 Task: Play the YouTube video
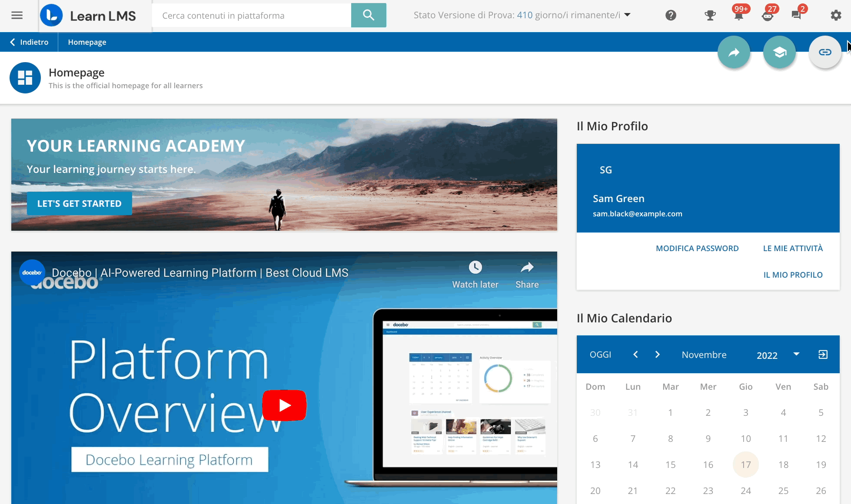pyautogui.click(x=284, y=405)
